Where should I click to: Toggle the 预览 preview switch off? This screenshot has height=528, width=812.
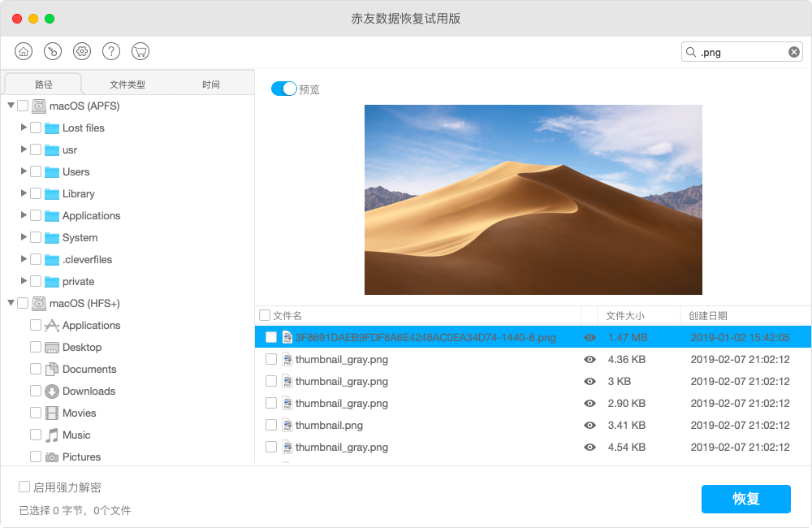283,89
